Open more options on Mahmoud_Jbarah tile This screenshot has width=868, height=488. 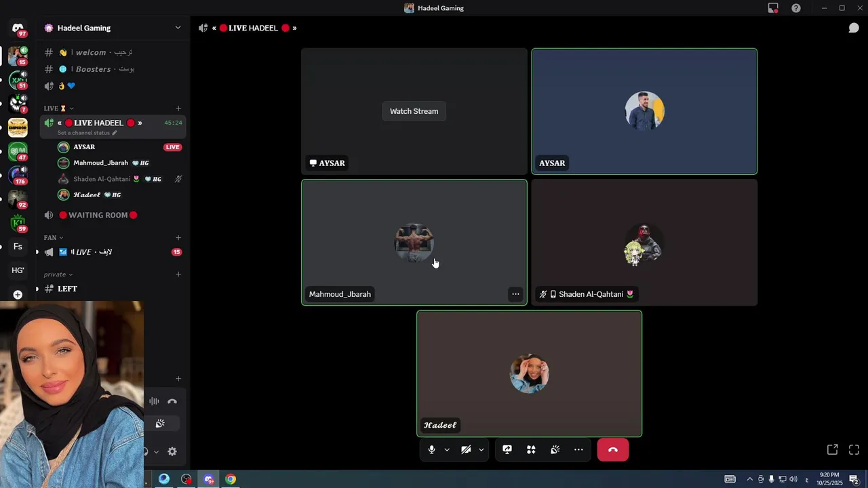[515, 294]
